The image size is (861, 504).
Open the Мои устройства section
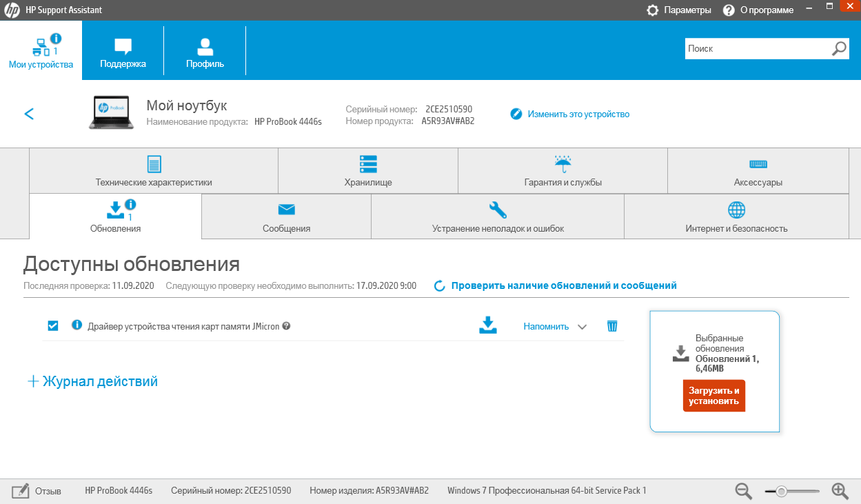[x=41, y=50]
